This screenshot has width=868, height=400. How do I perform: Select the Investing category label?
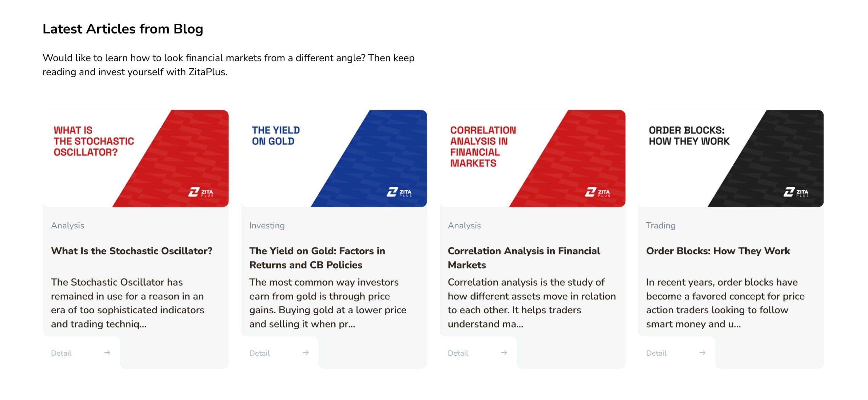[267, 226]
